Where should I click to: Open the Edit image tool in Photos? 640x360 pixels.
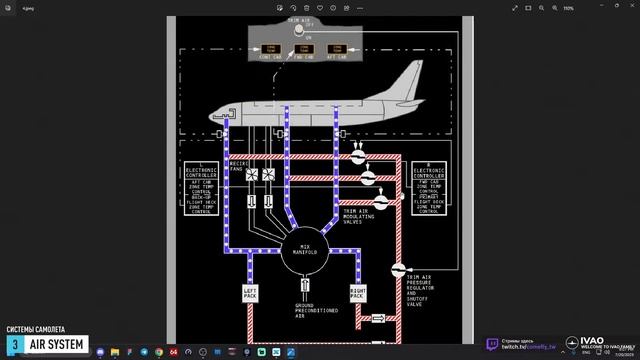coord(280,8)
